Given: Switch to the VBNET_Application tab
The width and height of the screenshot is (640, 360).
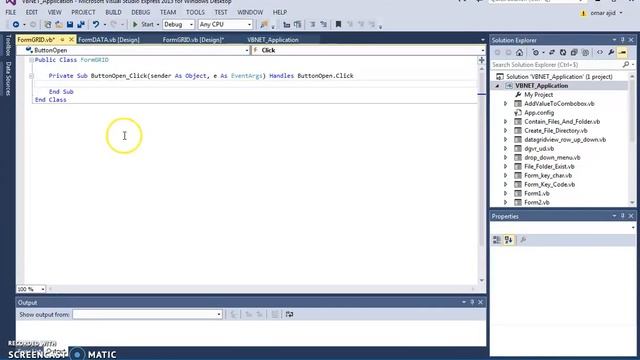Looking at the screenshot, I should [273, 40].
